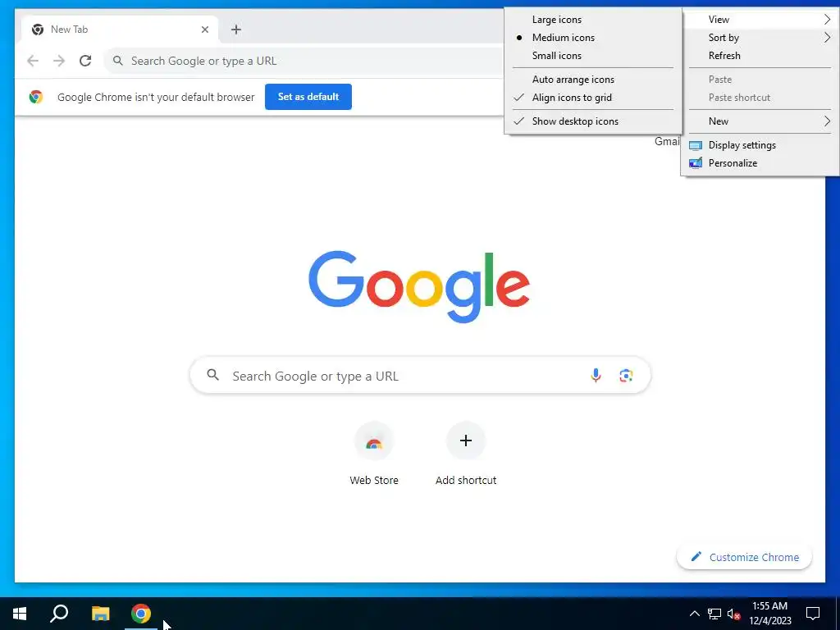The image size is (840, 630).
Task: Expand the Sort by submenu
Action: 760,38
